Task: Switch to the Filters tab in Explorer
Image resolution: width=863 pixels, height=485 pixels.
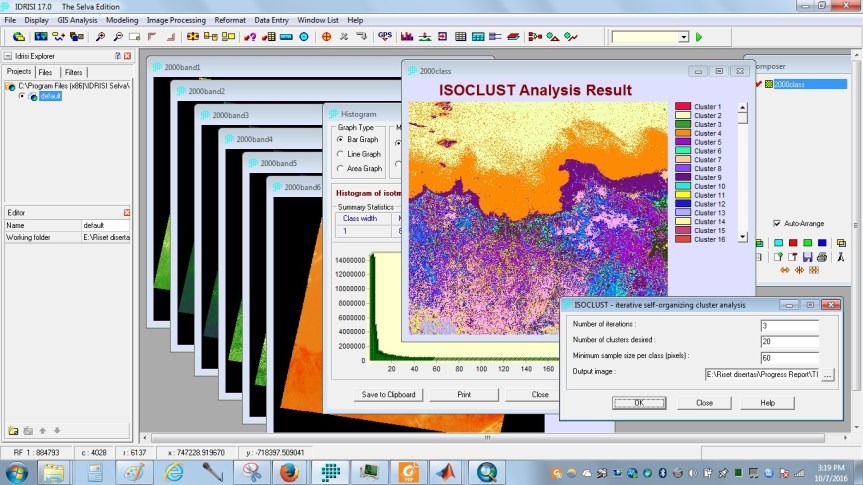Action: pos(73,72)
